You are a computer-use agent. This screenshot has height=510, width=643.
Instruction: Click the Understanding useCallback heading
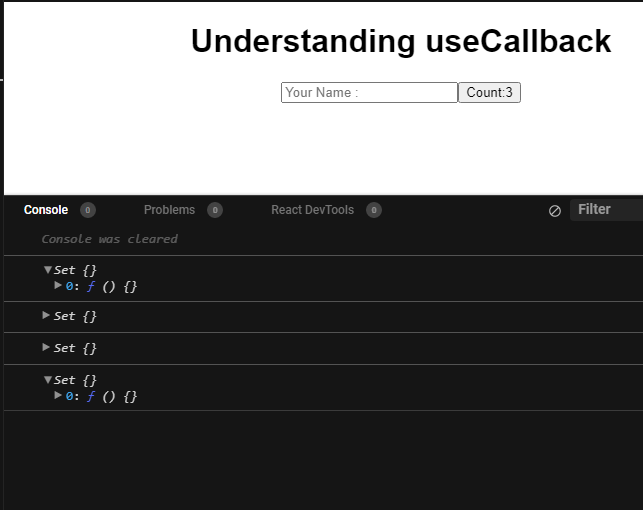(400, 42)
